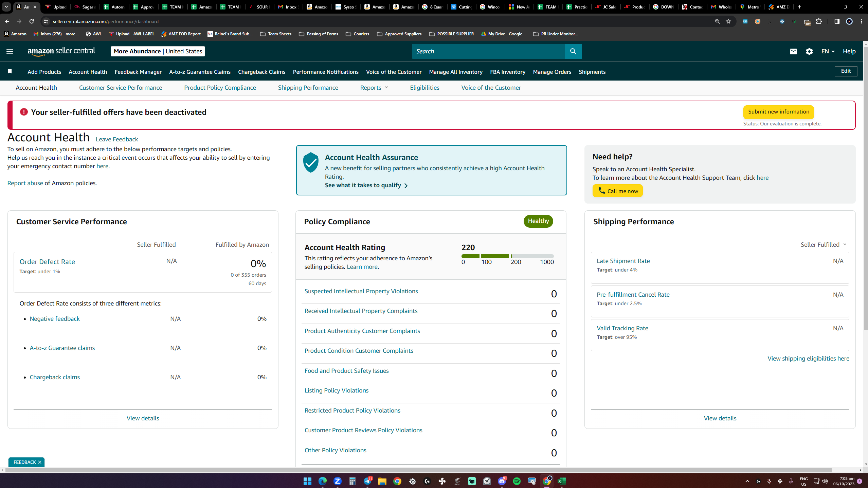Open Feedback Manager in the navigation bar
Image resolution: width=868 pixels, height=488 pixels.
pyautogui.click(x=138, y=72)
